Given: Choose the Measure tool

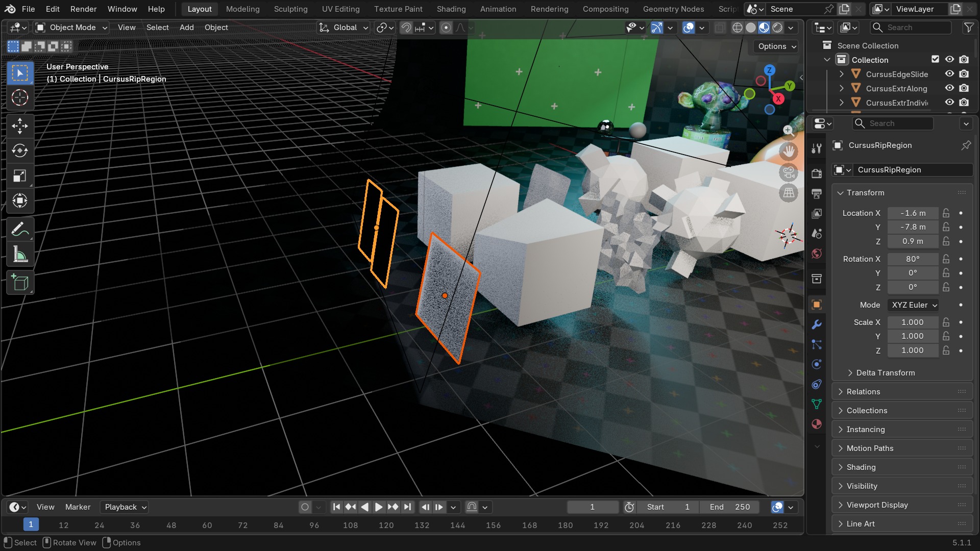Looking at the screenshot, I should 20,255.
